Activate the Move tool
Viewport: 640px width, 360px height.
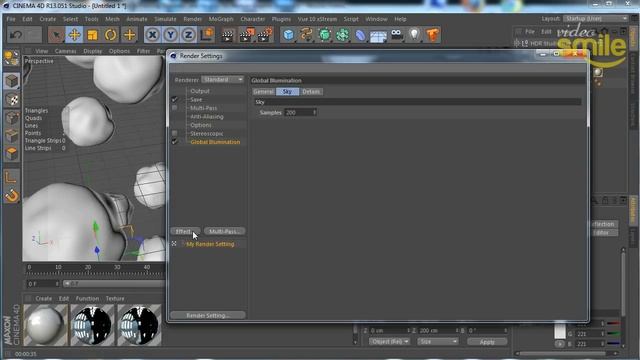click(x=74, y=35)
